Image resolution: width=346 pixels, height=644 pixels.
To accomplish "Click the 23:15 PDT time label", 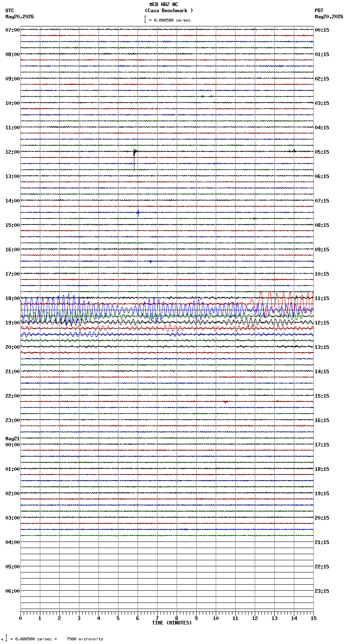I will click(322, 591).
